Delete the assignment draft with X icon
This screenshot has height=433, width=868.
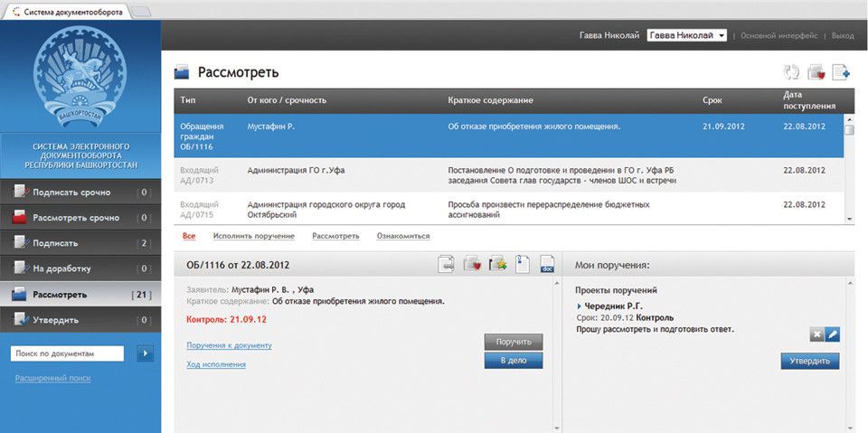[817, 334]
